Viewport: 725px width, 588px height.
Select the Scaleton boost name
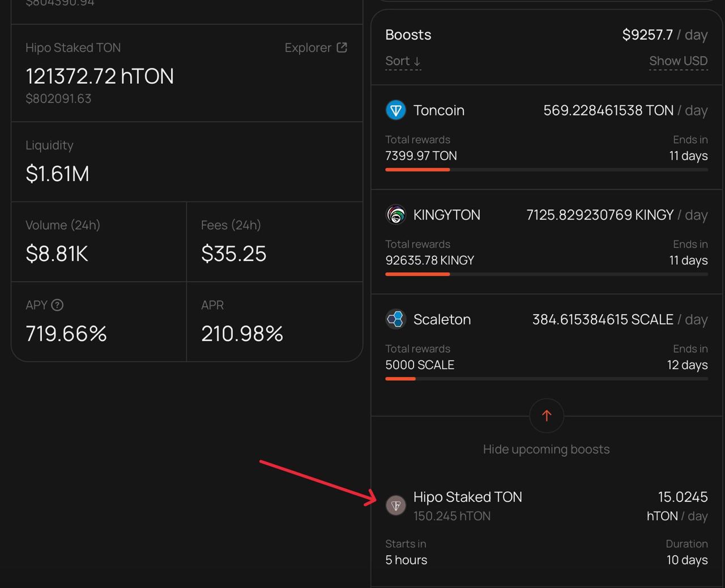click(x=442, y=320)
